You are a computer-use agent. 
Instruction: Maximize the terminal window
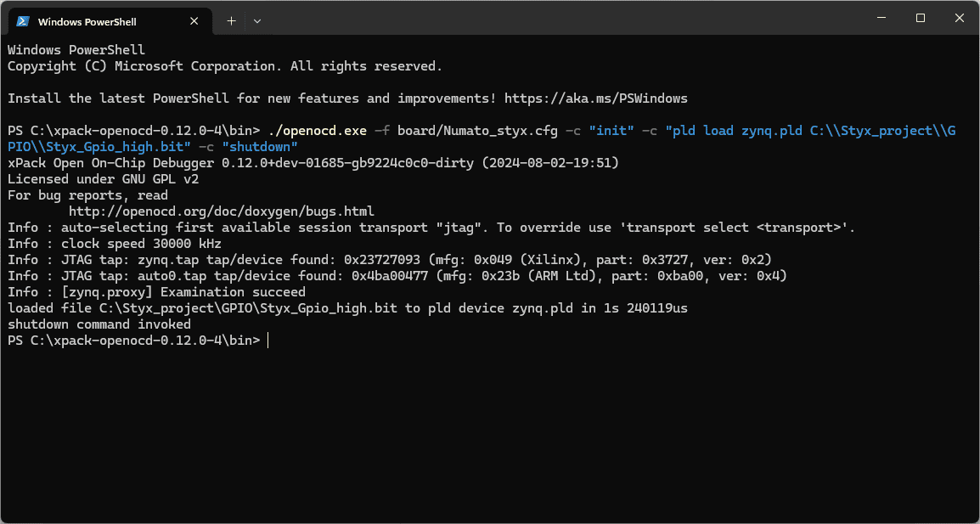[921, 18]
